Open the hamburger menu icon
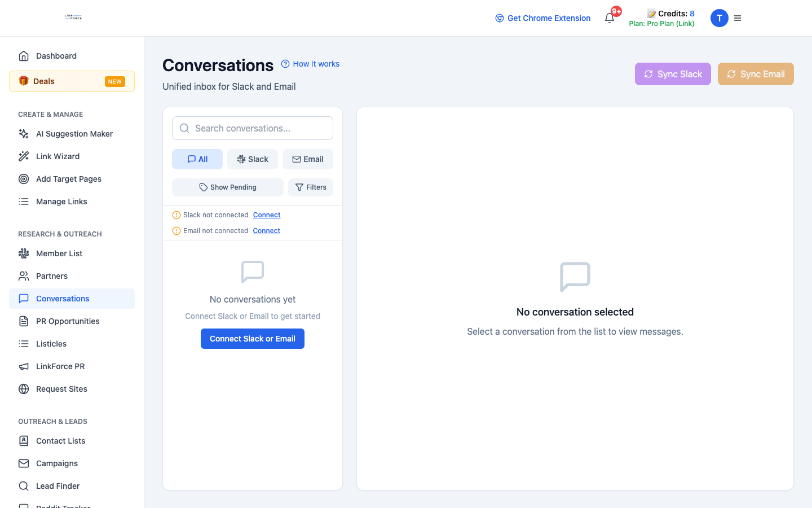Image resolution: width=812 pixels, height=508 pixels. (738, 18)
